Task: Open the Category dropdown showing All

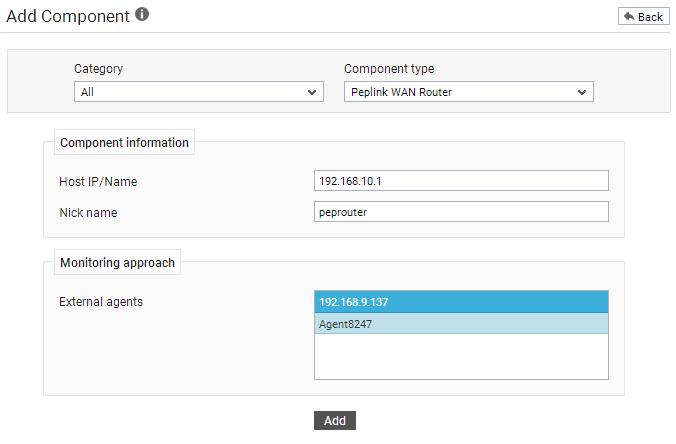Action: 199,92
